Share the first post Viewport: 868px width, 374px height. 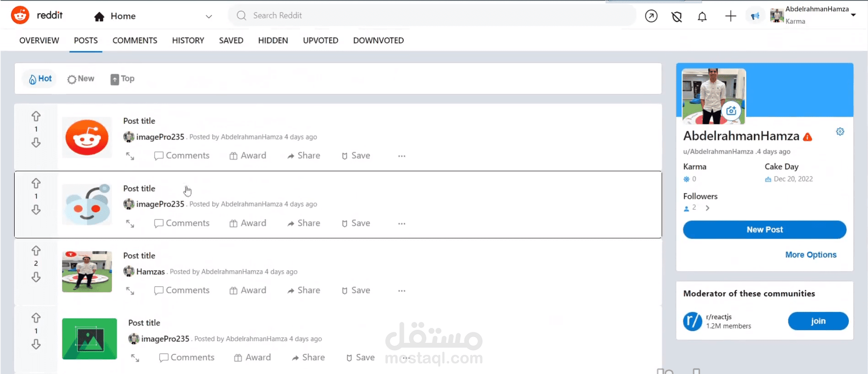pyautogui.click(x=304, y=155)
